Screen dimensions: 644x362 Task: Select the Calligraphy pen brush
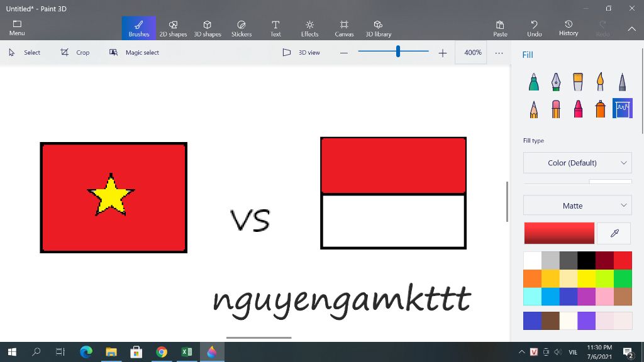click(x=556, y=82)
